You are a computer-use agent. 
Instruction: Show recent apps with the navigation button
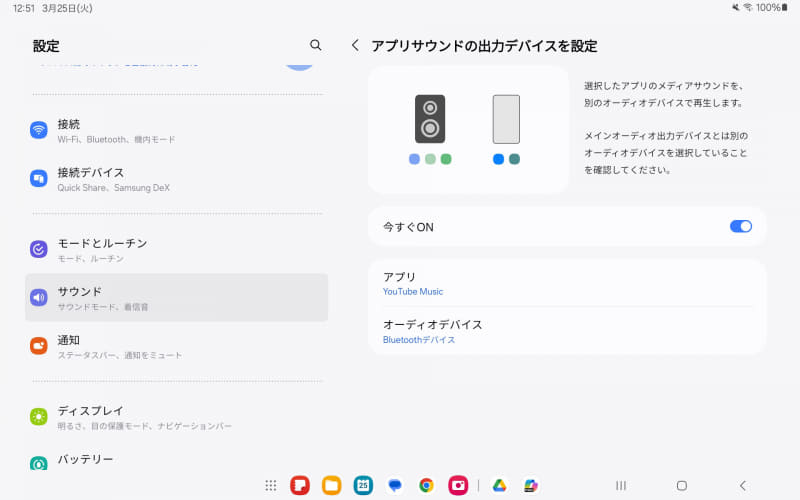[x=621, y=485]
